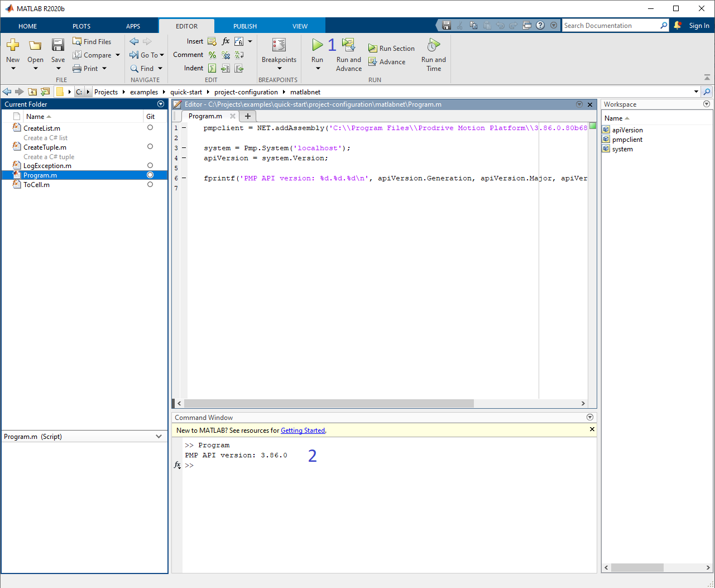The image size is (715, 588).
Task: Insert a section break using the Insert icon
Action: tap(212, 41)
